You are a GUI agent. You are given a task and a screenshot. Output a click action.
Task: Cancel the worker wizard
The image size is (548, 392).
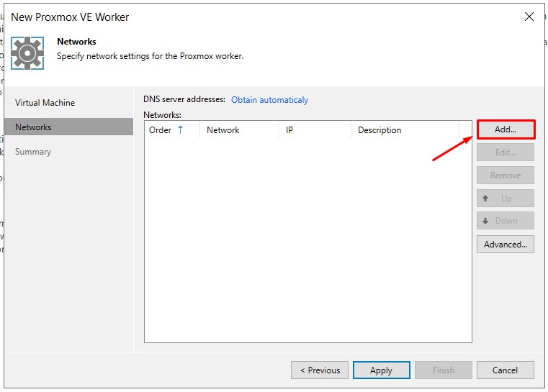point(506,370)
